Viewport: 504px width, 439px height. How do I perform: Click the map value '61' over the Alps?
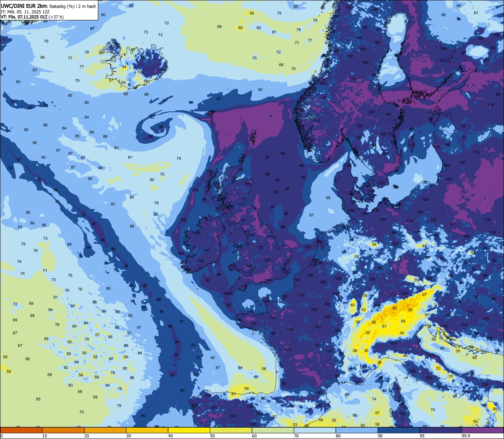pyautogui.click(x=384, y=326)
